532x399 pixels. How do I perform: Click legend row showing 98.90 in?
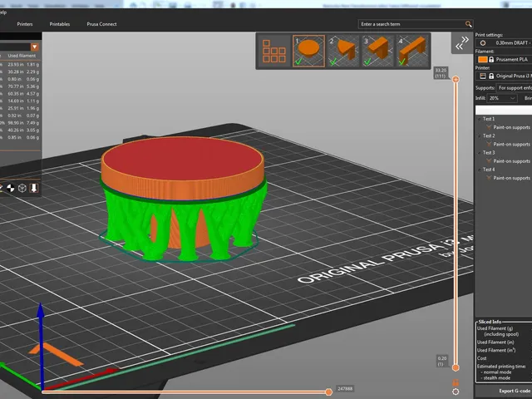coord(20,123)
